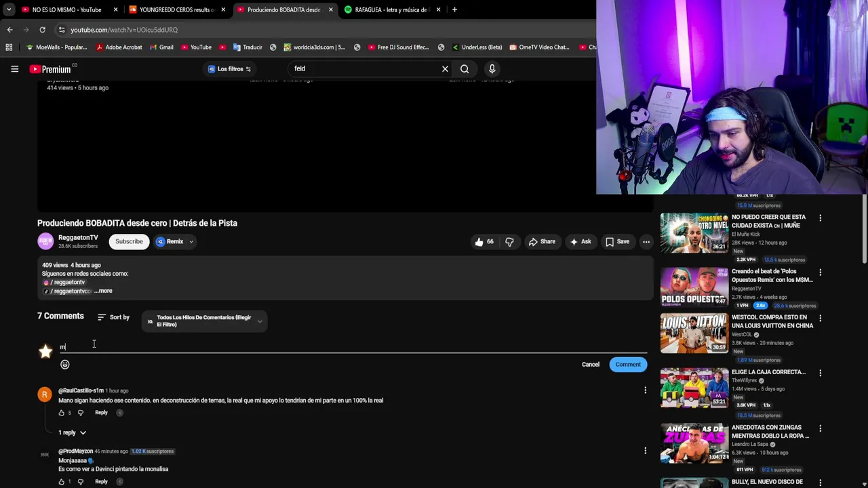The width and height of the screenshot is (868, 488).
Task: Open emoji picker under comment box
Action: point(65,365)
